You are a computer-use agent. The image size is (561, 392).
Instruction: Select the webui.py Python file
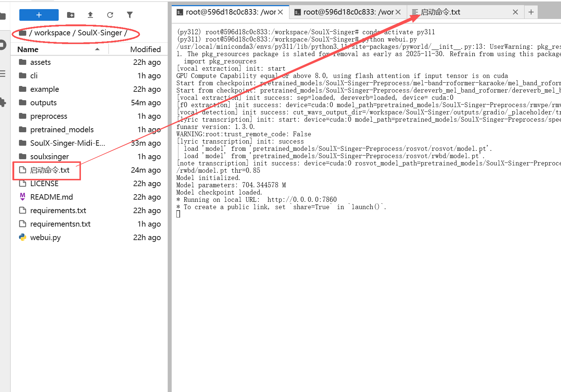[45, 238]
